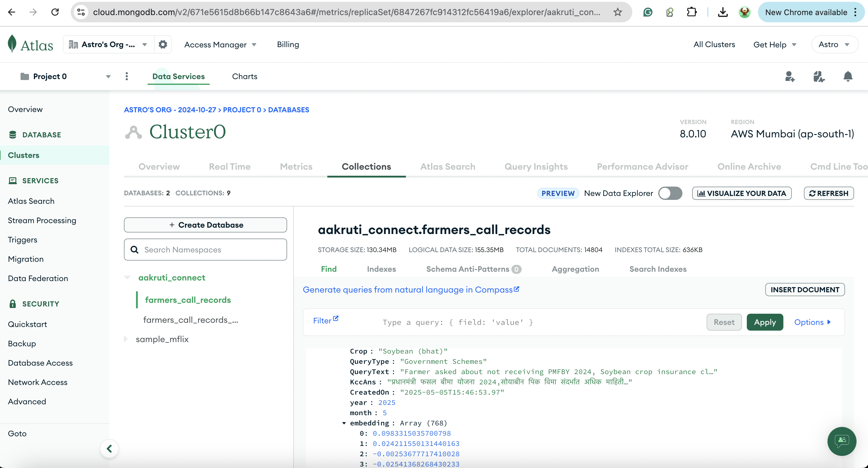
Task: Collapse the sidebar with the chevron button
Action: click(109, 448)
